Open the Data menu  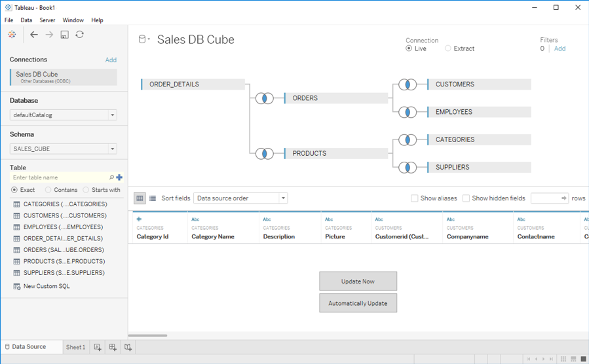26,20
